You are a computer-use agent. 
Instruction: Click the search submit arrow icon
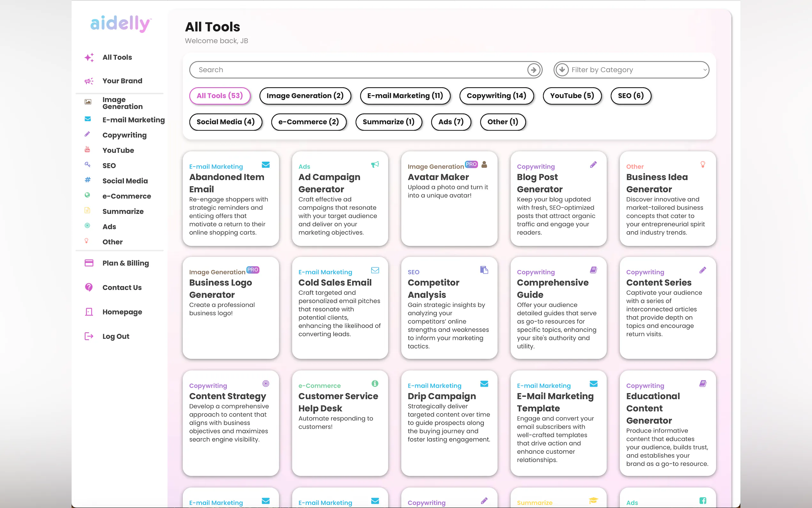(x=533, y=70)
